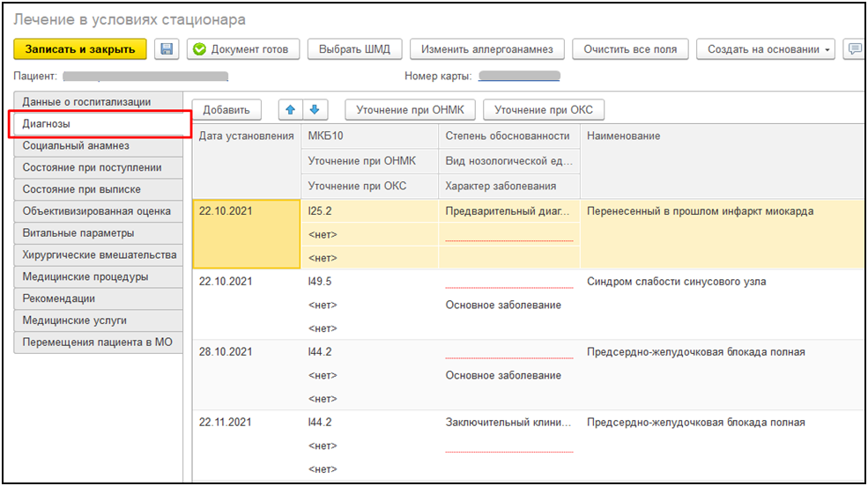Click the comment bubble icon in toolbar
868x486 pixels.
[853, 49]
